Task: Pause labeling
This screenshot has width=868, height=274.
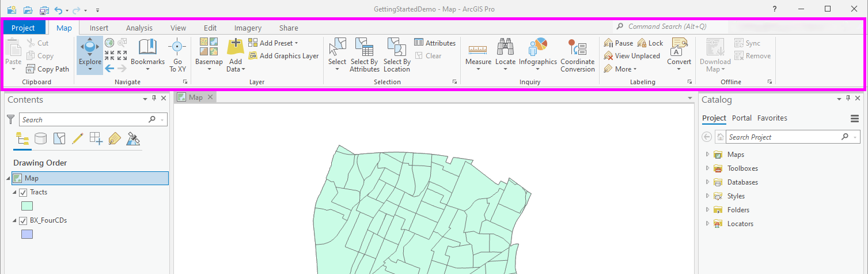Action: pos(618,43)
